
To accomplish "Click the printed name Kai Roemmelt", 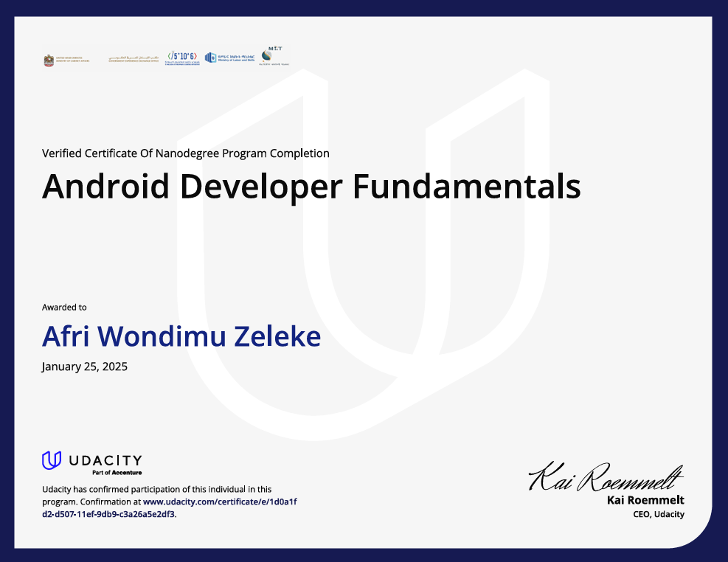I will (x=645, y=500).
